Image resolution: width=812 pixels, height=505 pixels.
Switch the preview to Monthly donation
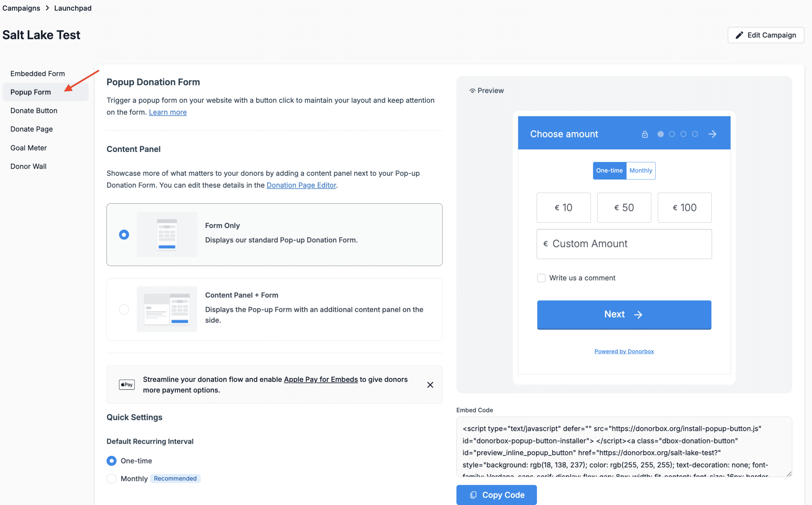click(x=640, y=171)
